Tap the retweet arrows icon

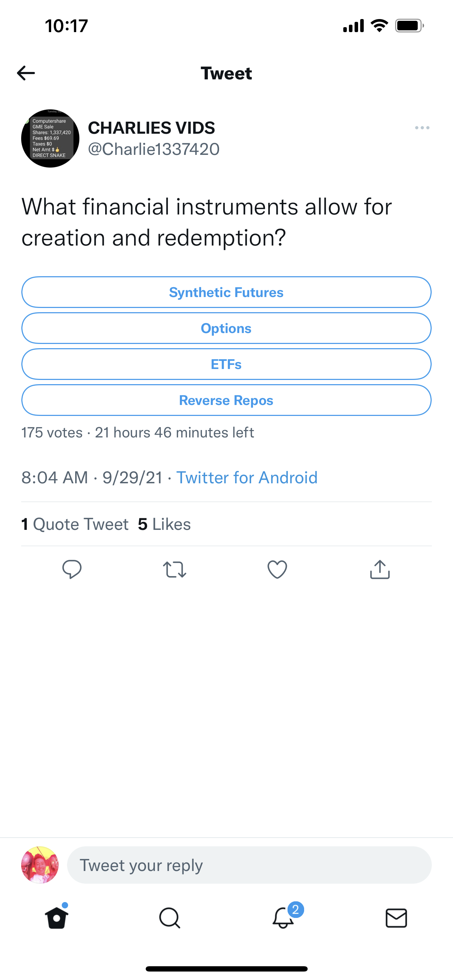(174, 569)
